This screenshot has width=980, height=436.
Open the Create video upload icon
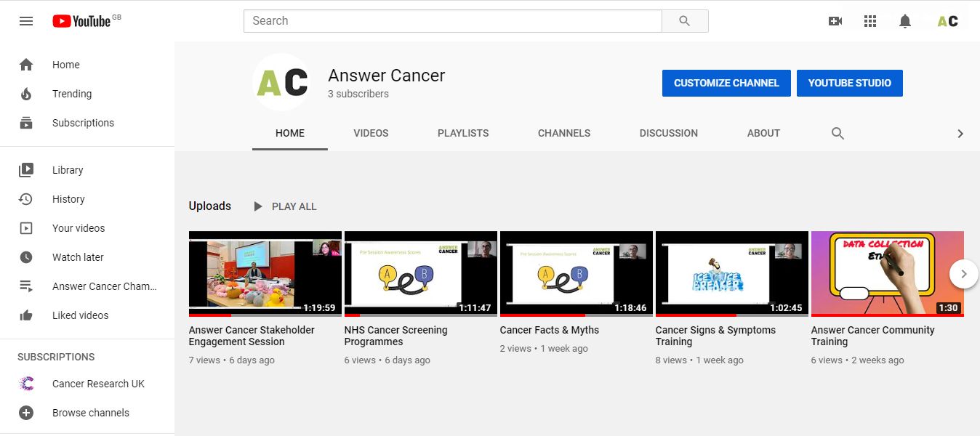[x=835, y=21]
